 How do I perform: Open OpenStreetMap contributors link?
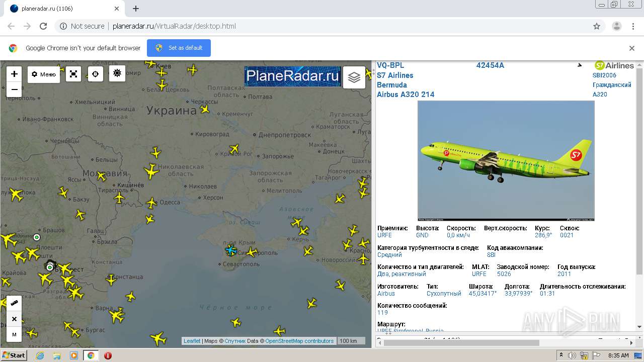299,341
